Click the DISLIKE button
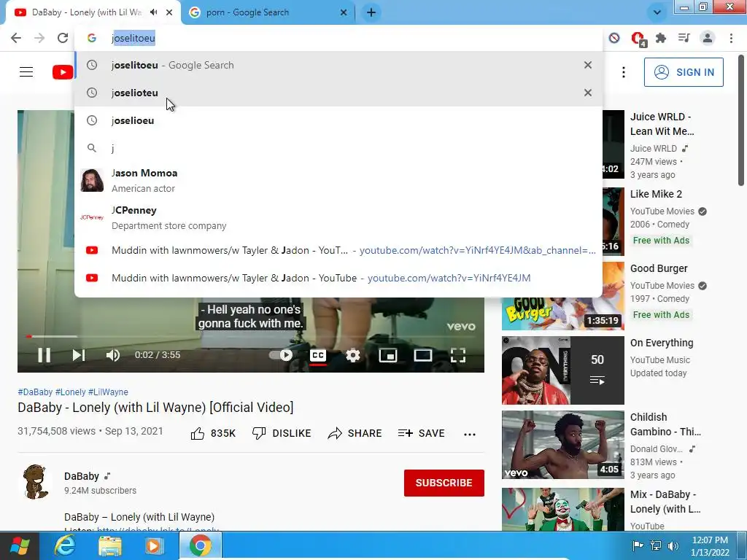Viewport: 747px width, 560px height. coord(282,433)
